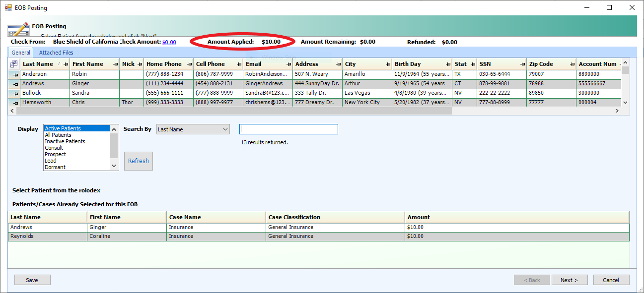
Task: Click the patient grid horizontal scroll-right arrow
Action: (x=618, y=111)
